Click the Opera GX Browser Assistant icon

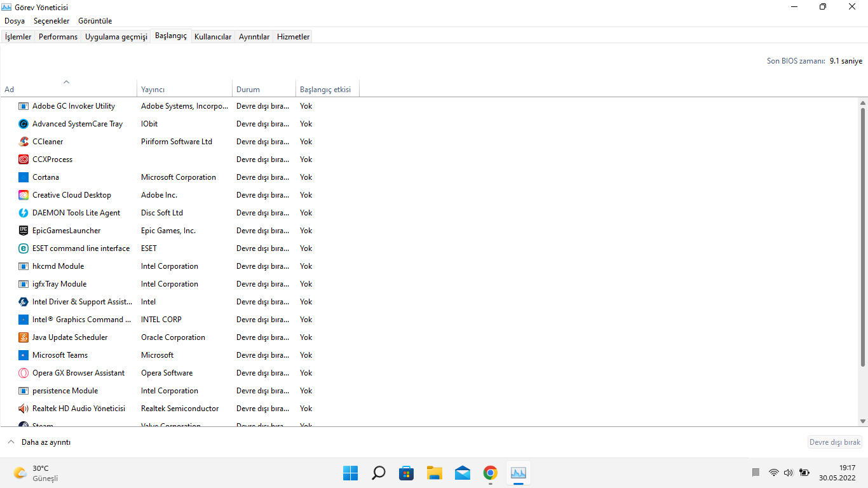[x=24, y=373]
